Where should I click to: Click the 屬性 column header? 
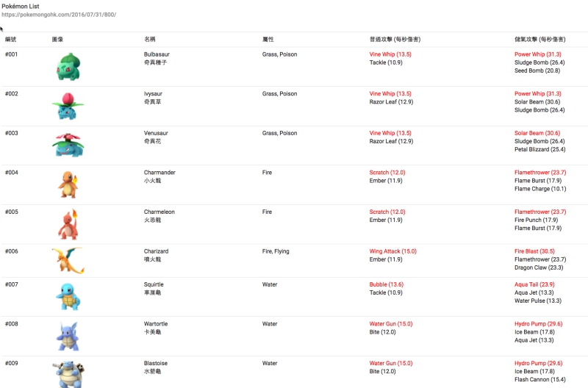tap(268, 38)
